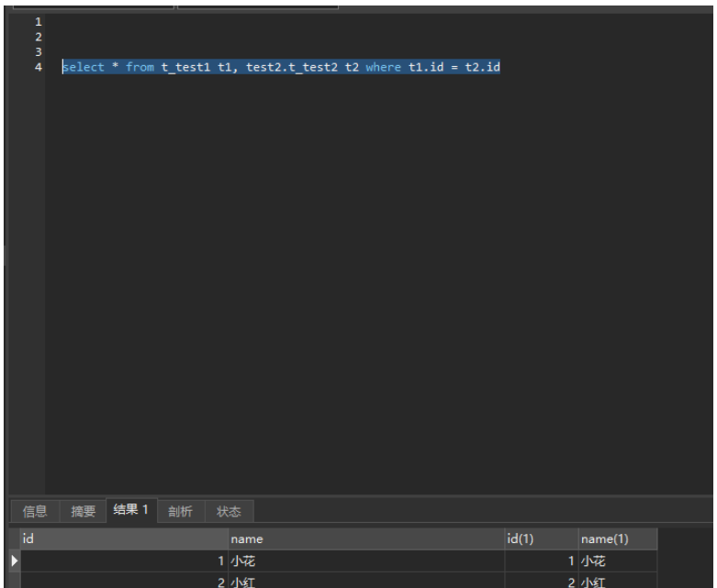Open the 剖析 tab

[x=181, y=511]
